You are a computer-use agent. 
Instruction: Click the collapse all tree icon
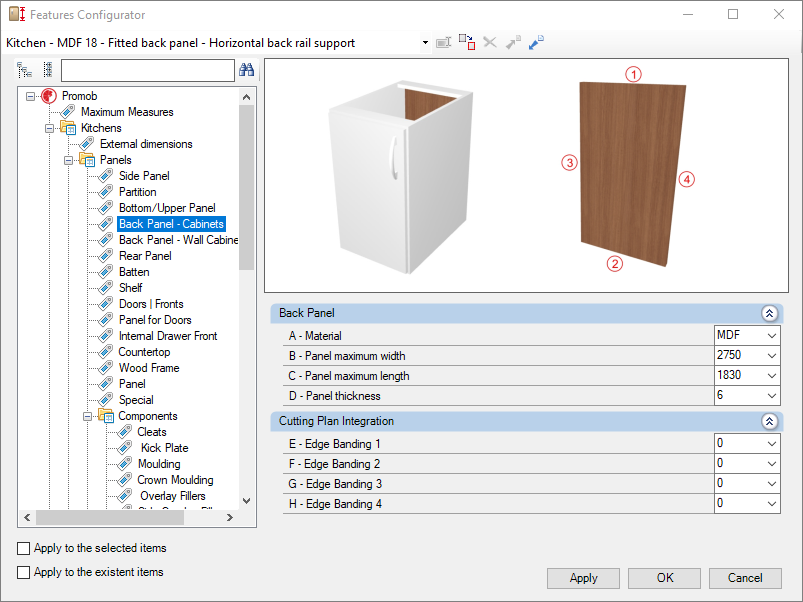click(x=48, y=70)
